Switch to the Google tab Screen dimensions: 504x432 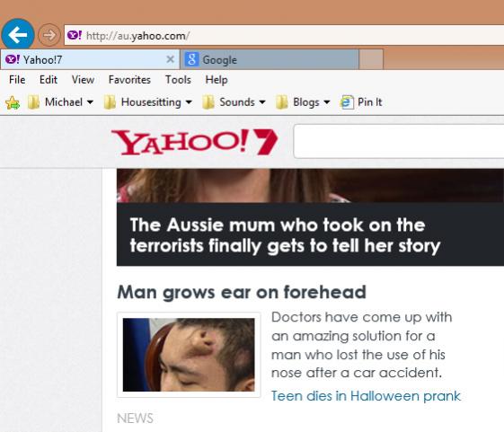pos(270,59)
